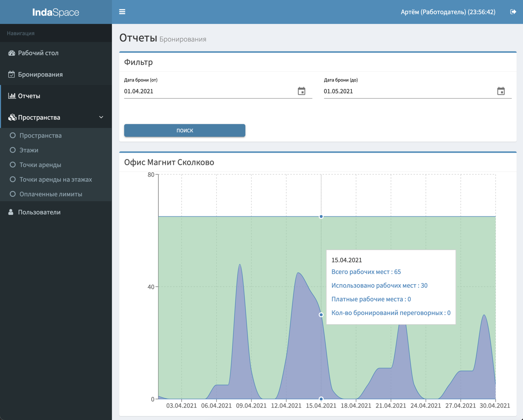Image resolution: width=523 pixels, height=420 pixels.
Task: Click the Бронирования calendar-check icon
Action: [12, 74]
